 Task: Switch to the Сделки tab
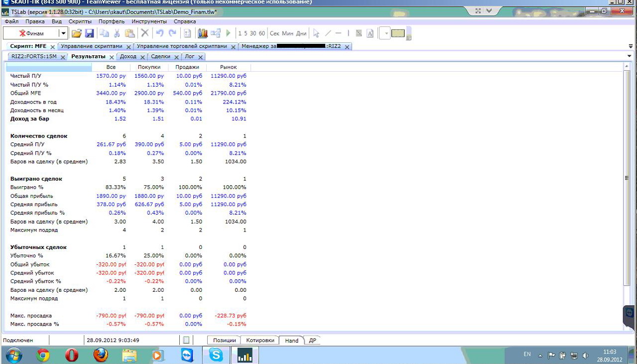click(x=160, y=56)
